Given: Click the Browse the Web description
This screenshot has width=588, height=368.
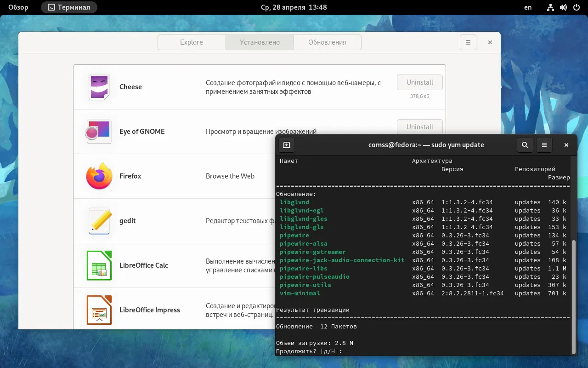Looking at the screenshot, I should pos(230,176).
